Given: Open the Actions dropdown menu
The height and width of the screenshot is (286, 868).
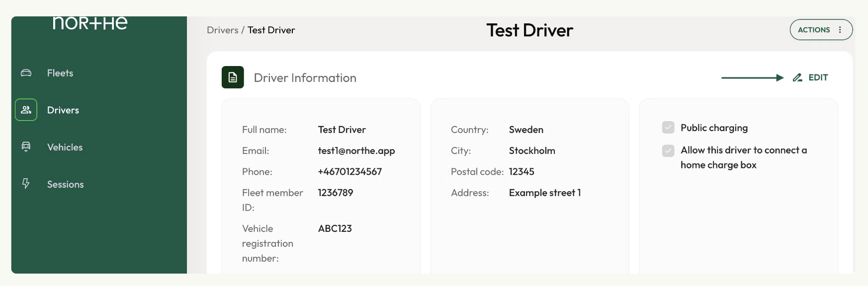Looking at the screenshot, I should 821,30.
